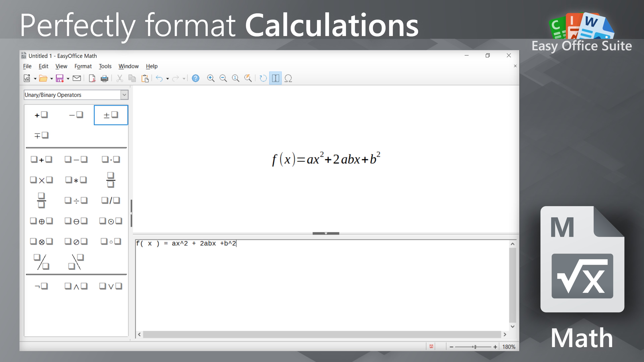The width and height of the screenshot is (644, 362).
Task: Print the formula document
Action: 104,78
